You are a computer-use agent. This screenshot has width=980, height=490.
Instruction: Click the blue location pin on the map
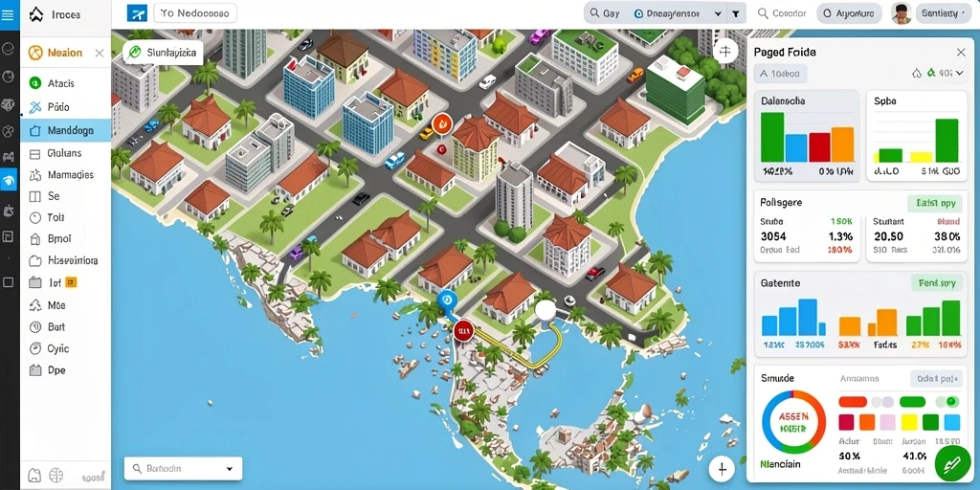pyautogui.click(x=446, y=301)
